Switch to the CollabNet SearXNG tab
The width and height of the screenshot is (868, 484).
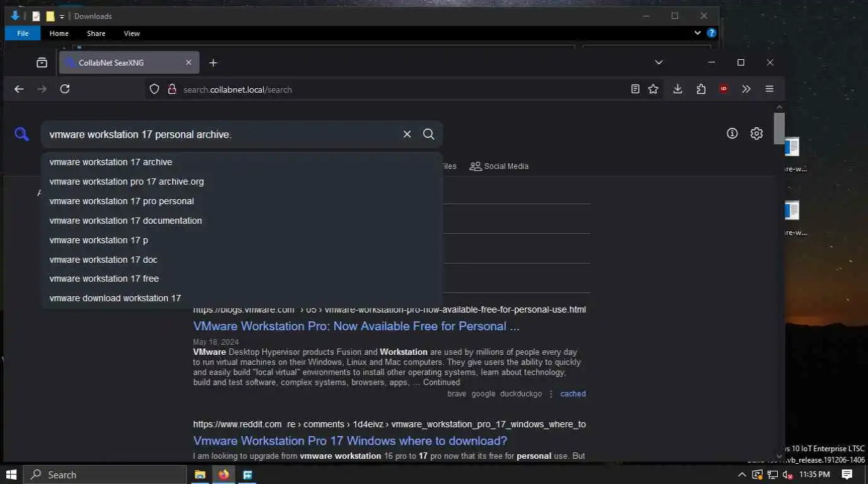click(x=129, y=62)
